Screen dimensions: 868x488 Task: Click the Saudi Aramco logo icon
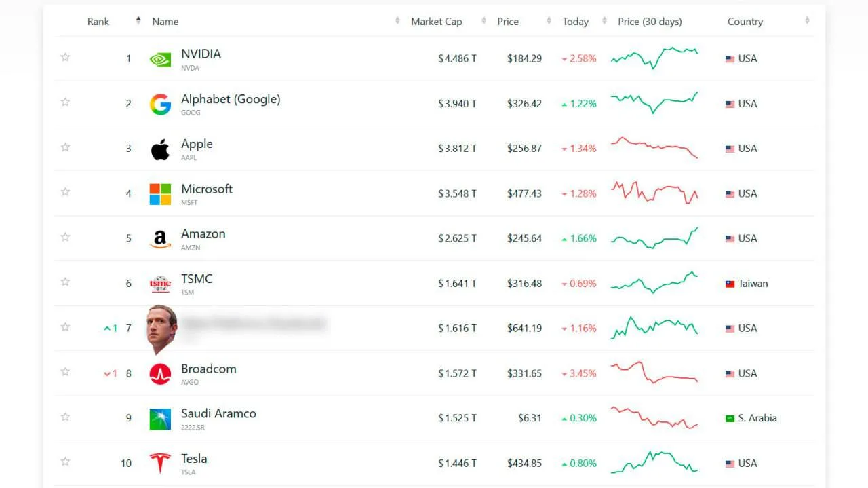160,419
